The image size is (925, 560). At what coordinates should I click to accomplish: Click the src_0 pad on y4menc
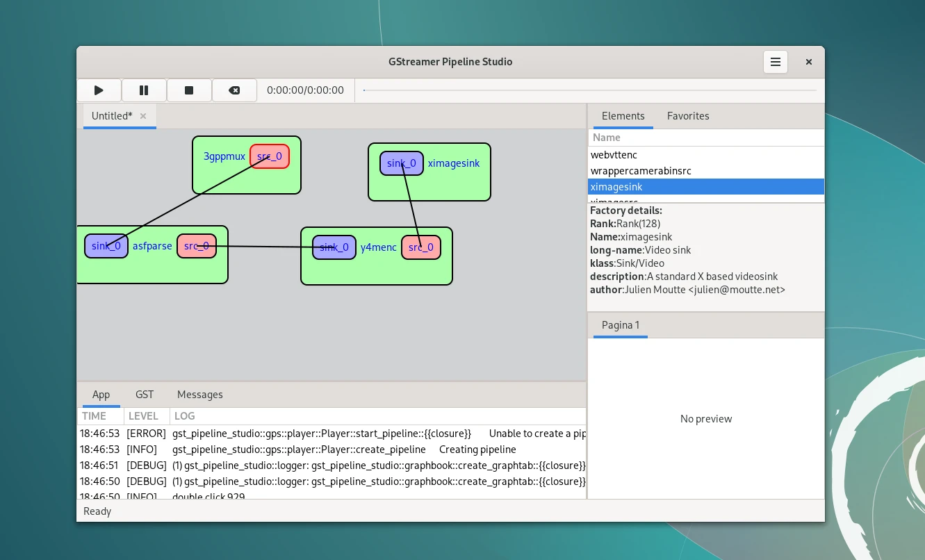421,247
